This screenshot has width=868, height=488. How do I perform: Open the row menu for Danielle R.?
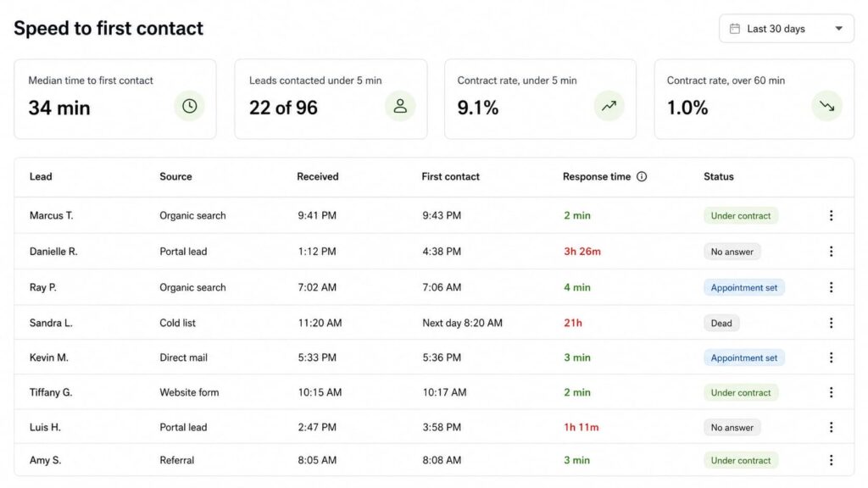pos(831,252)
